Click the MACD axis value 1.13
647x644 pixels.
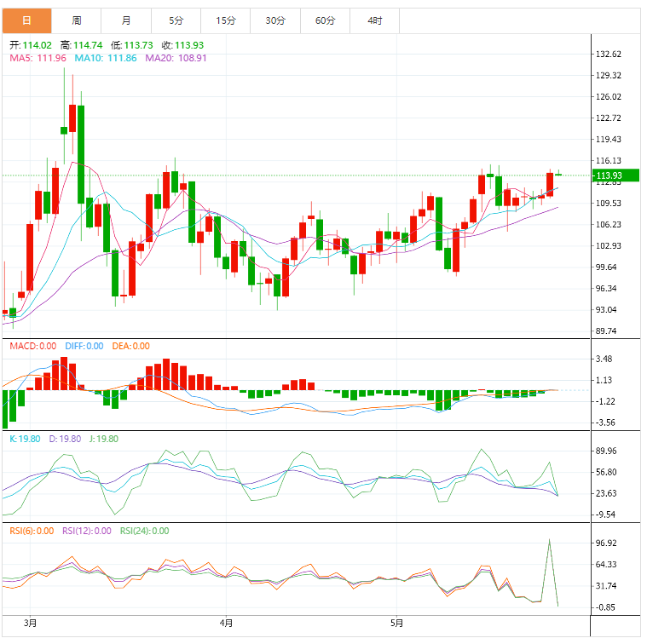click(x=604, y=380)
